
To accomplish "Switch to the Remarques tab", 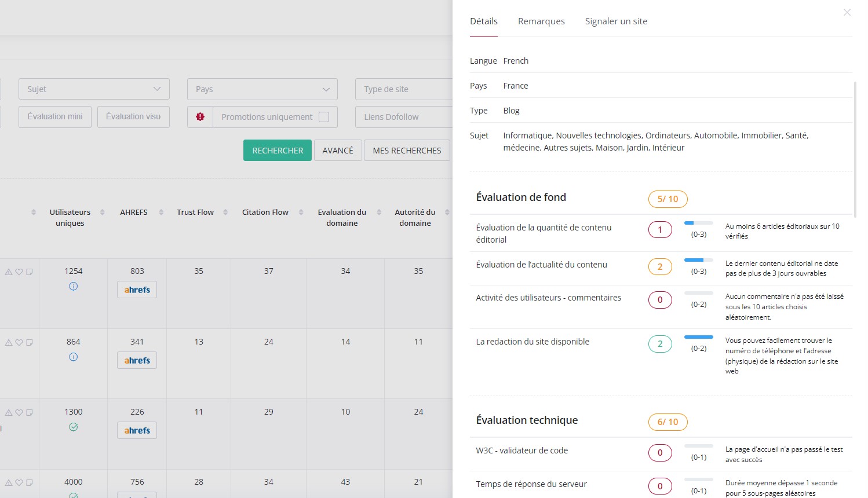I will pos(541,21).
